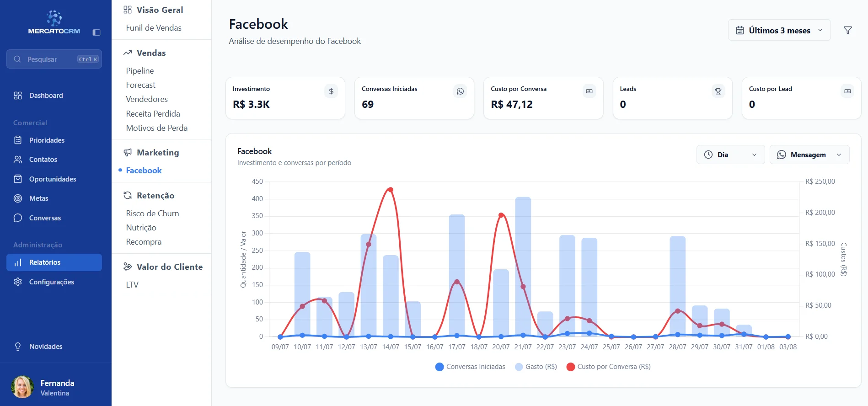Open Motivos de Perda report
This screenshot has width=868, height=406.
coord(157,128)
